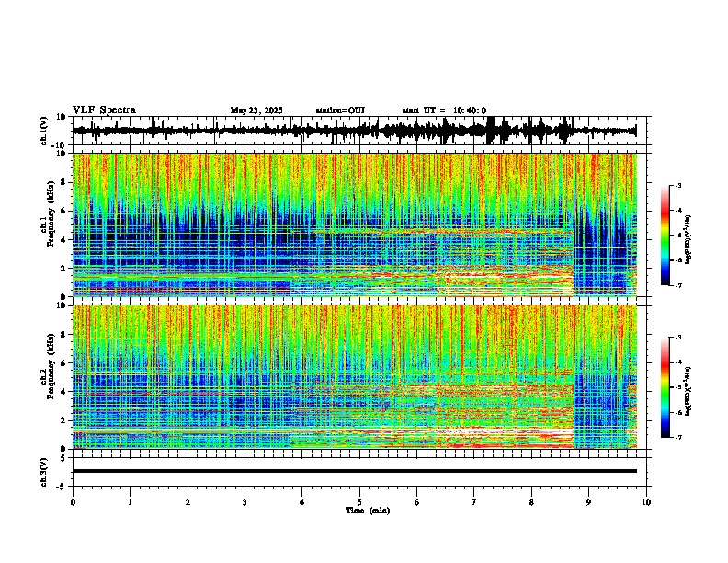Click the "station=OUJ" header label
Image resolution: width=728 pixels, height=563 pixels.
click(x=340, y=110)
